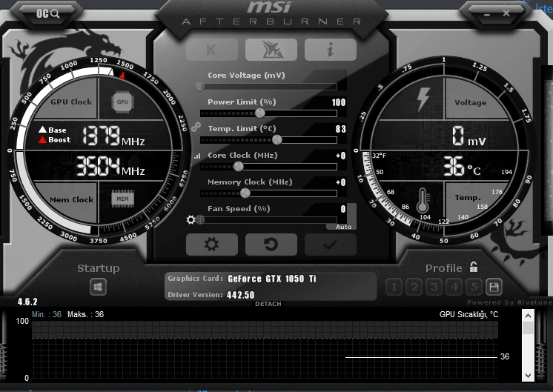Click the Temp. Limit slider handle

pyautogui.click(x=277, y=140)
